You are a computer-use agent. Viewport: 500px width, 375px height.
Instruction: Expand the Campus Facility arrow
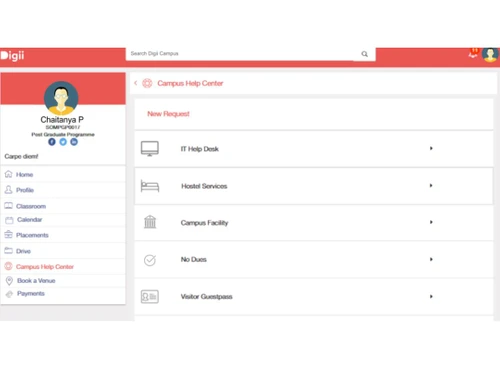pos(431,222)
